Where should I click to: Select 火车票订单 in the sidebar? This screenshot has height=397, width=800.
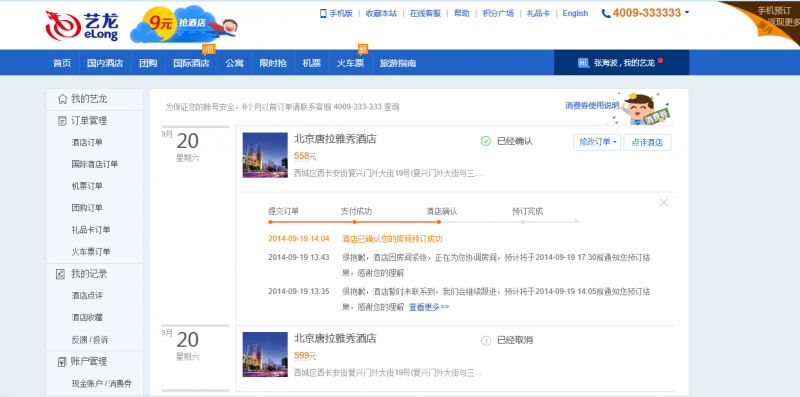[x=91, y=252]
